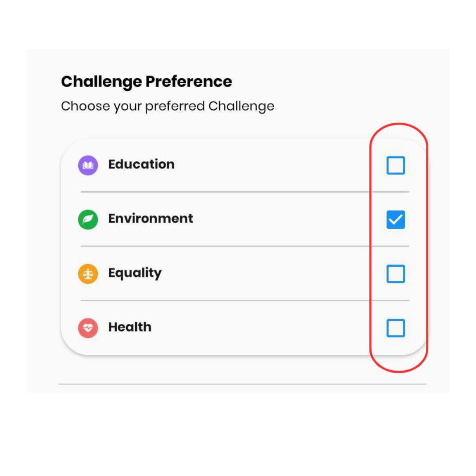
Task: Select the Environment label text
Action: pos(151,218)
